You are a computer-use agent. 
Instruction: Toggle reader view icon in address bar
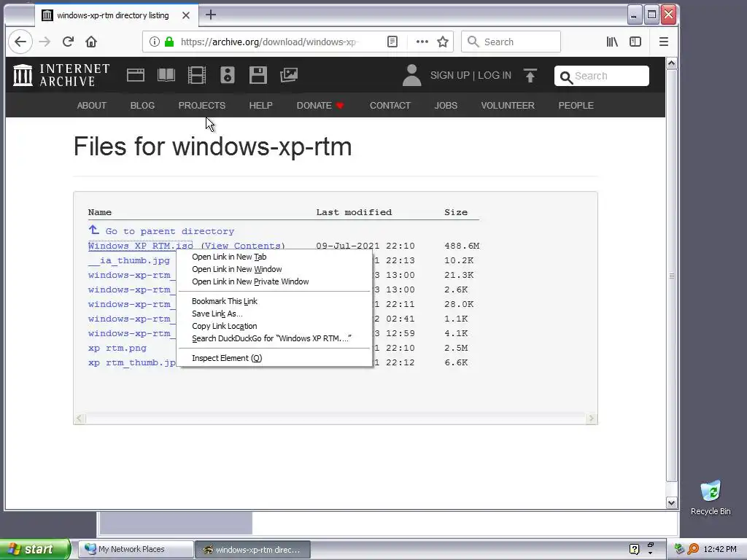(x=392, y=42)
